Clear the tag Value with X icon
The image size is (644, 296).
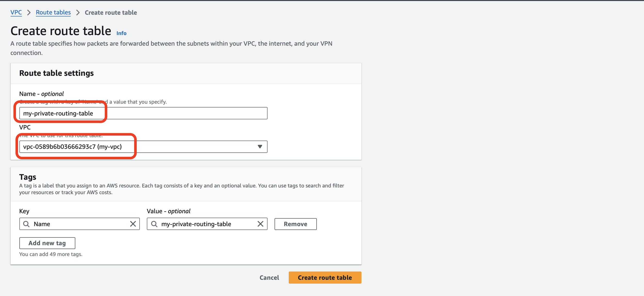pyautogui.click(x=260, y=224)
